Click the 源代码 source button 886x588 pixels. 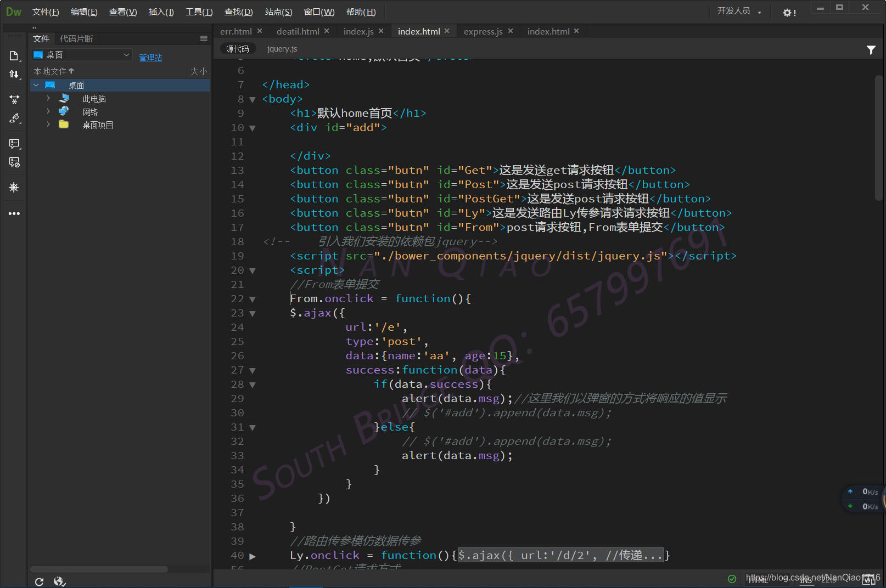tap(238, 49)
